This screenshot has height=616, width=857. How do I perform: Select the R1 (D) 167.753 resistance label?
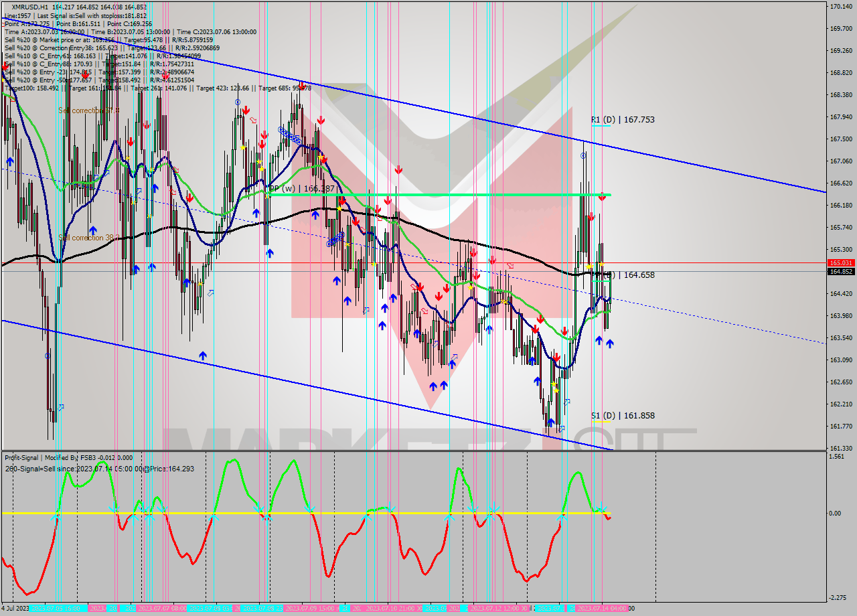[623, 120]
